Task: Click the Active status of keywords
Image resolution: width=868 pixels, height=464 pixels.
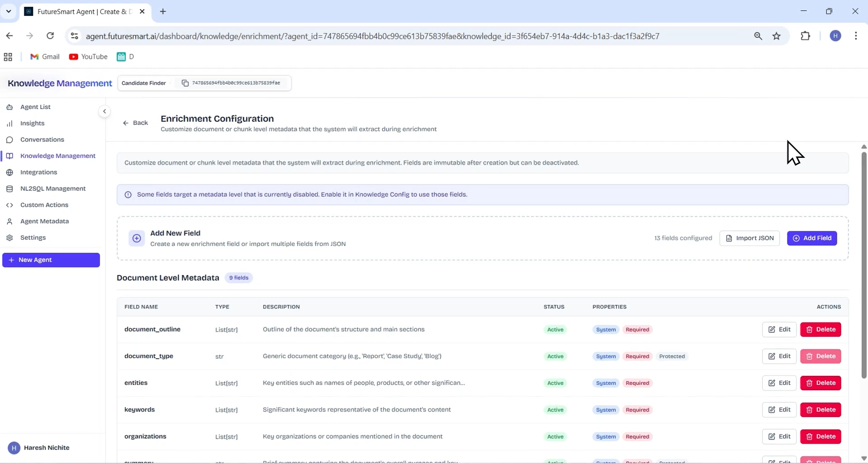Action: pyautogui.click(x=555, y=410)
